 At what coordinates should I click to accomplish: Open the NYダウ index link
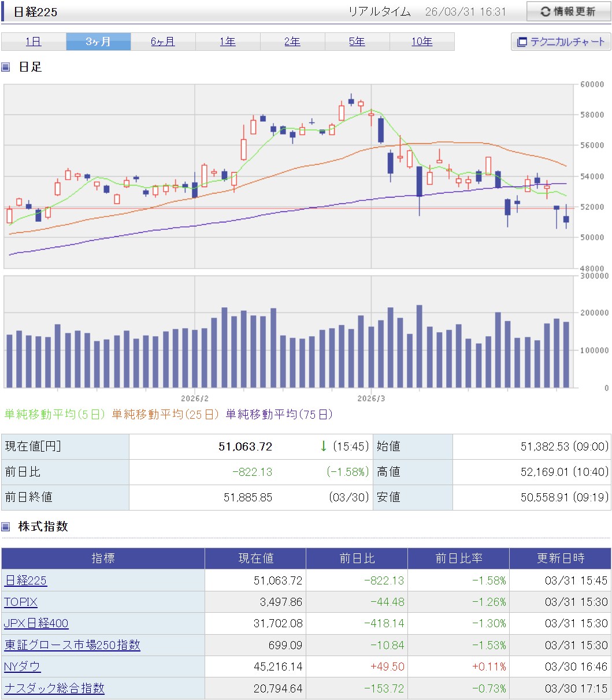coord(23,667)
